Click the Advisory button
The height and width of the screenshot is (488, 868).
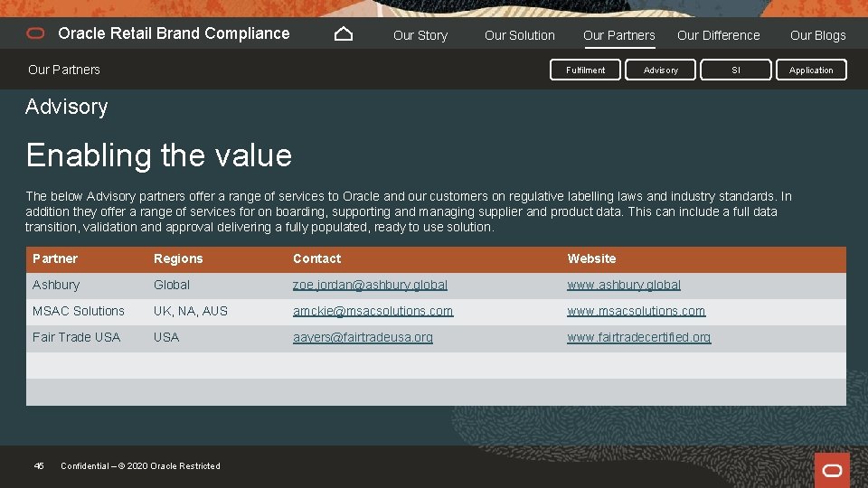point(660,70)
